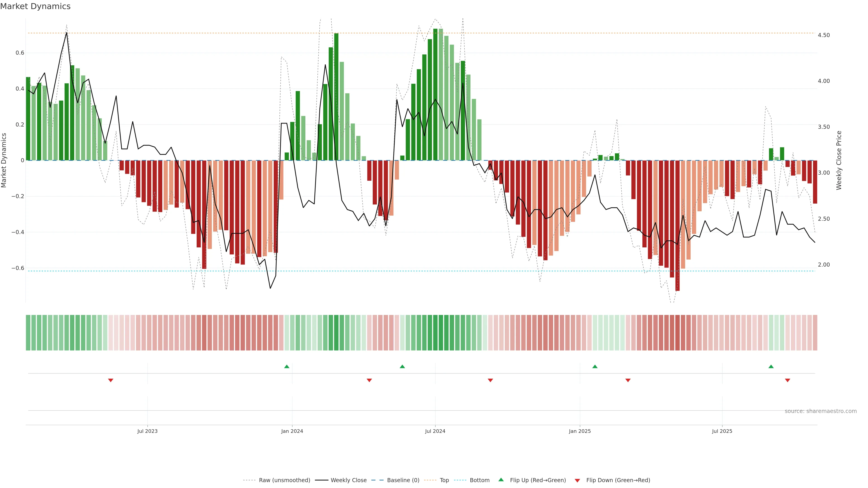Click the Flip Up triangle after Jul 2025
868x488 pixels.
click(771, 366)
